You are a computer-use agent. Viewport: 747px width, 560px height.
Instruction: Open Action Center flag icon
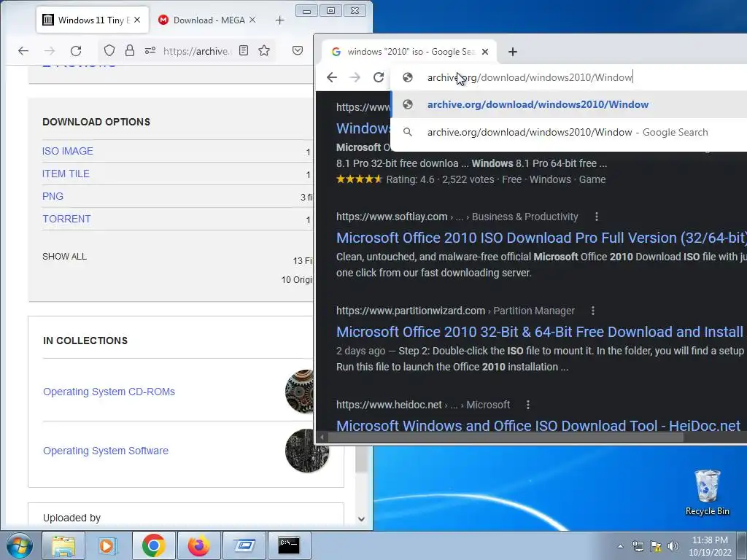pyautogui.click(x=656, y=546)
